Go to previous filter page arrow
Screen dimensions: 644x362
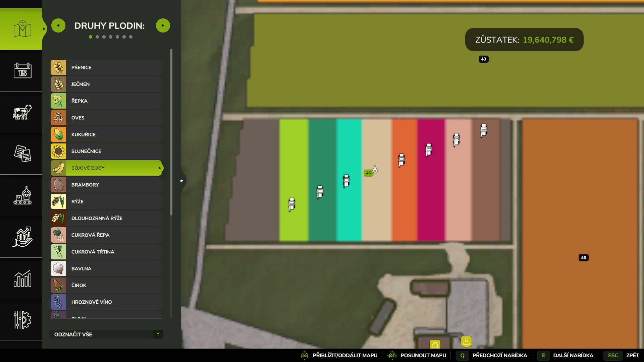(x=58, y=25)
